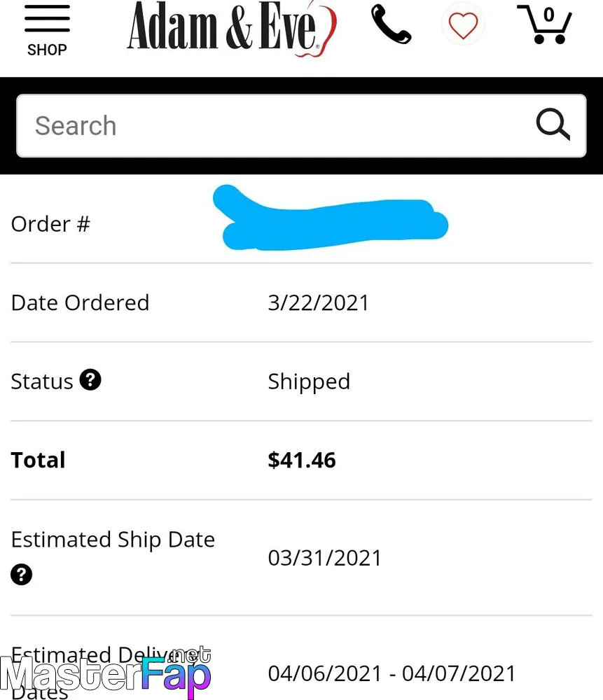View the shopping cart icon
Viewport: 603px width, 700px height.
[x=544, y=24]
